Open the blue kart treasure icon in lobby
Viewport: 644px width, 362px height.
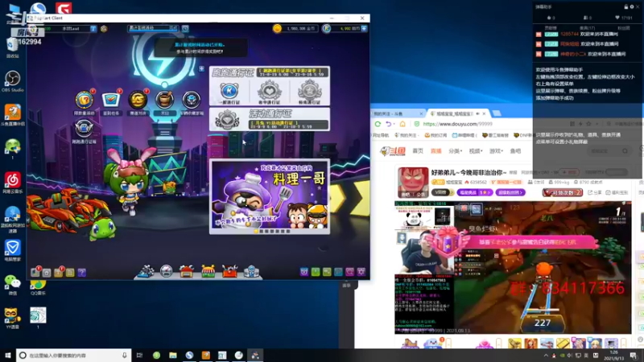click(x=191, y=99)
